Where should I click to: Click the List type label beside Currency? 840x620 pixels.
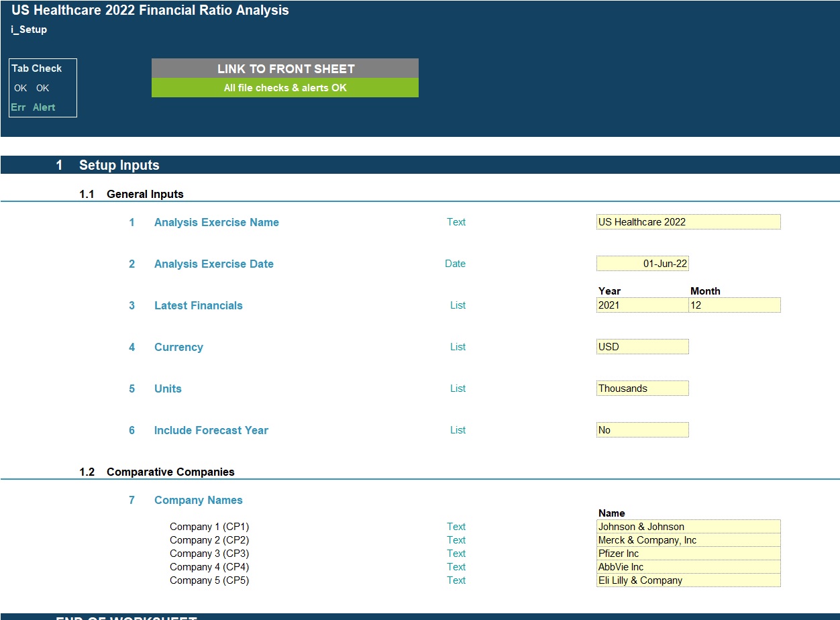tap(458, 347)
